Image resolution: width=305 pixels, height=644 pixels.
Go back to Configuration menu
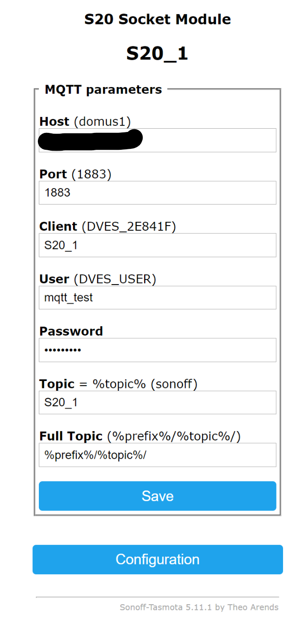pyautogui.click(x=157, y=559)
